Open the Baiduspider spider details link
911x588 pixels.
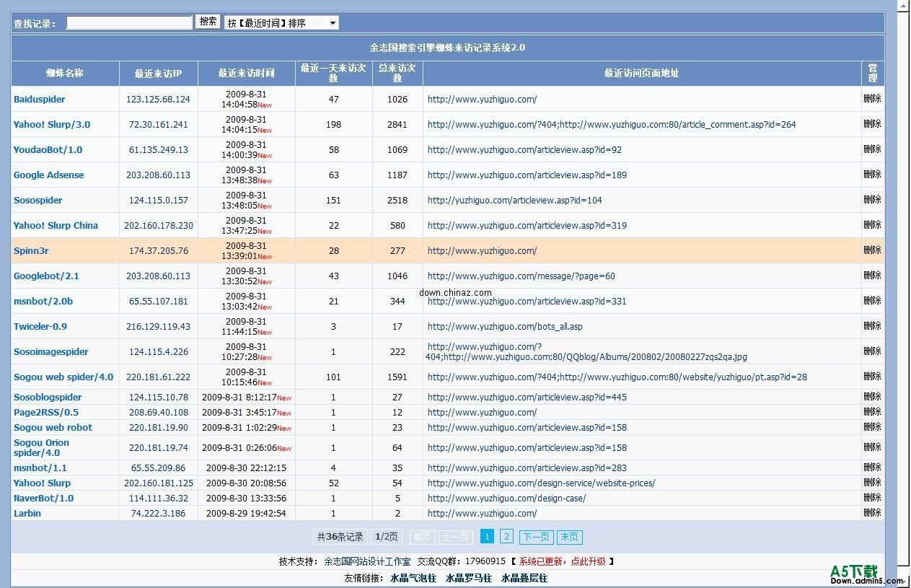[39, 99]
